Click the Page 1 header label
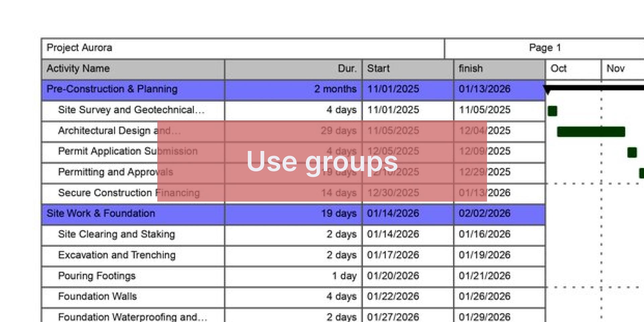Screen dimensions: 644x322 [x=545, y=48]
